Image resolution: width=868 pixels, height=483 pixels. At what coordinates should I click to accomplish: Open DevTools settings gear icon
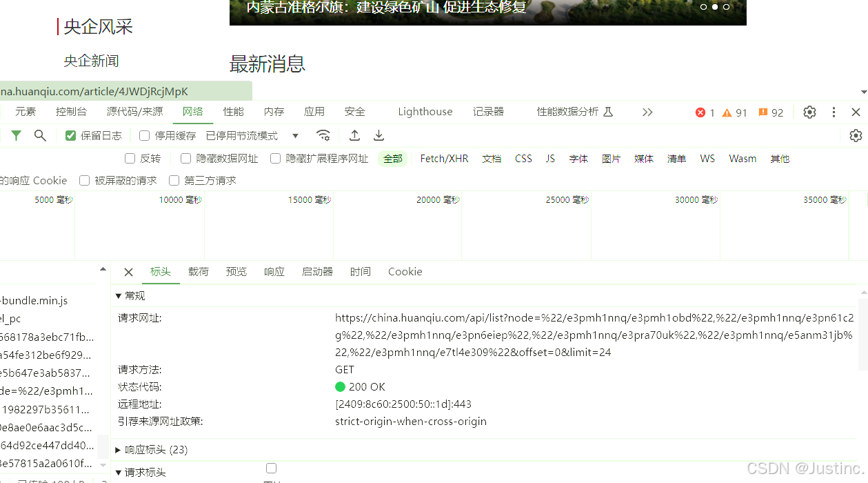(810, 112)
